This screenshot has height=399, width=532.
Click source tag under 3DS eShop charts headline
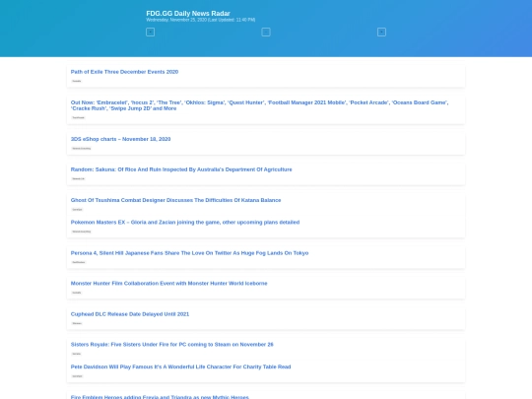coord(82,148)
